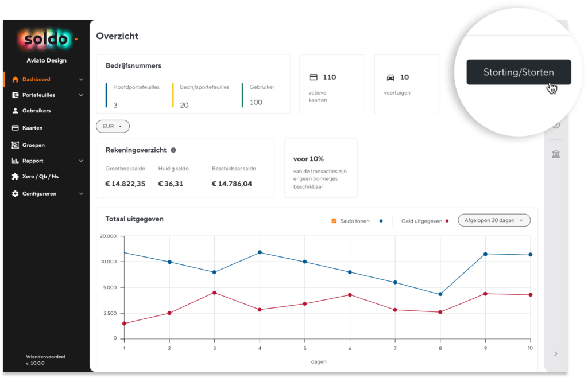
Task: Click the Bedrijfsnummers heading
Action: (133, 65)
